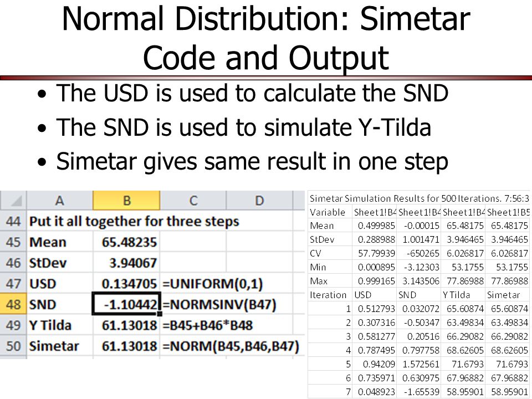This screenshot has width=532, height=399.
Task: Click the Simetar label in row 50
Action: [54, 346]
